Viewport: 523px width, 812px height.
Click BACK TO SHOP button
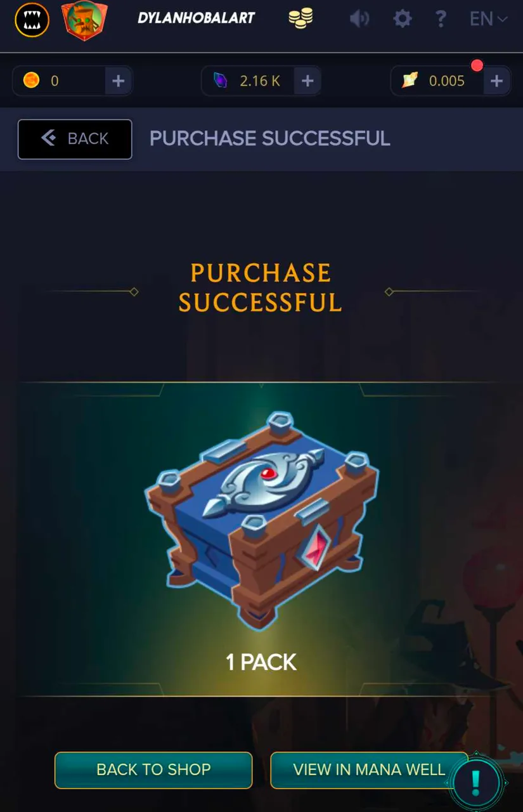153,770
